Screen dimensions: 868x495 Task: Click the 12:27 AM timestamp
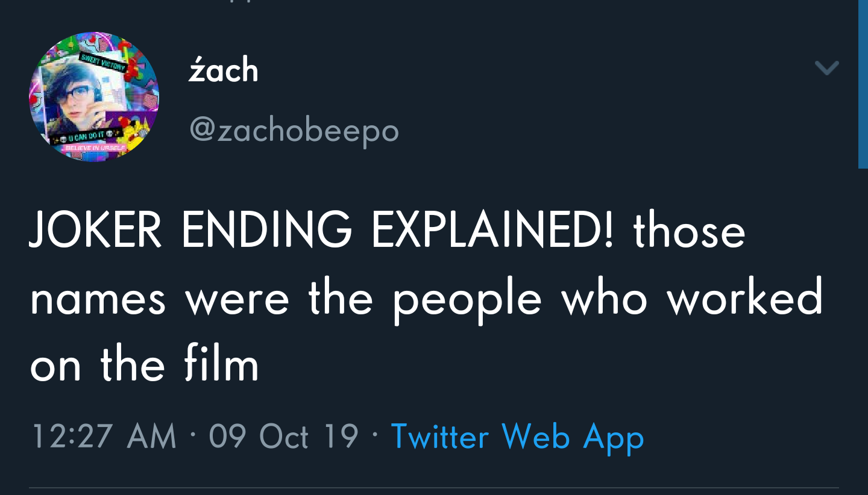(103, 436)
